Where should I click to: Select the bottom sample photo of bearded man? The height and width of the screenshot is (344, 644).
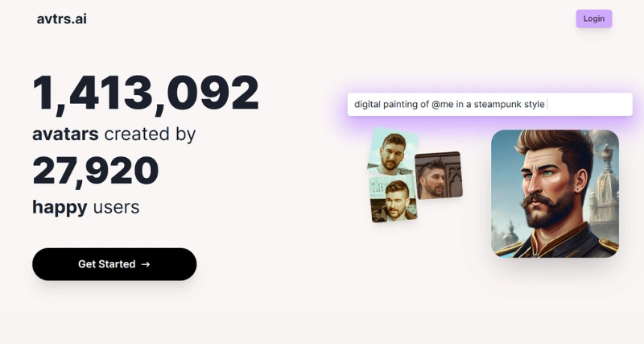click(x=394, y=200)
